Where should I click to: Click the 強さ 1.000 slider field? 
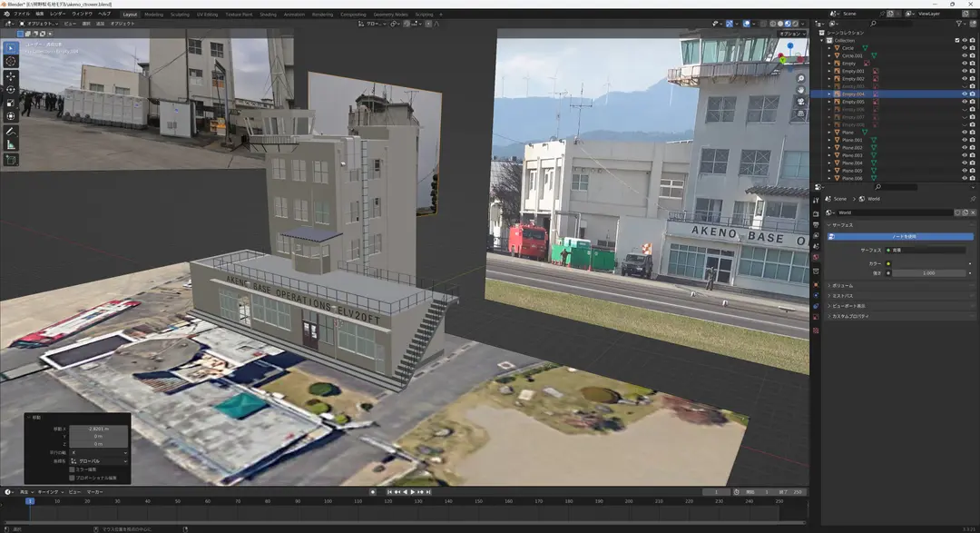pyautogui.click(x=929, y=273)
